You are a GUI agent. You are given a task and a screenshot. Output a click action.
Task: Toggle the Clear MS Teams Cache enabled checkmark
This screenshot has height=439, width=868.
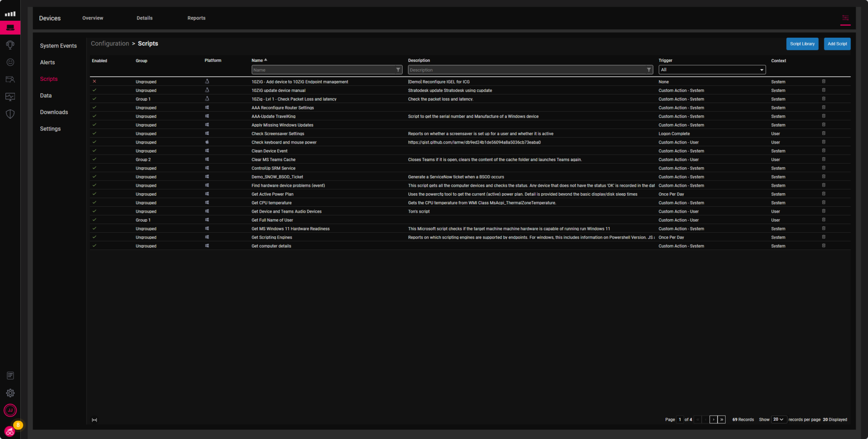coord(94,159)
